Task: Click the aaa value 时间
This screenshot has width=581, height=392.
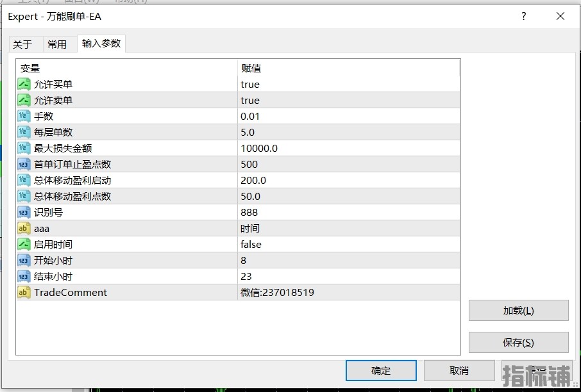Action: (x=250, y=229)
